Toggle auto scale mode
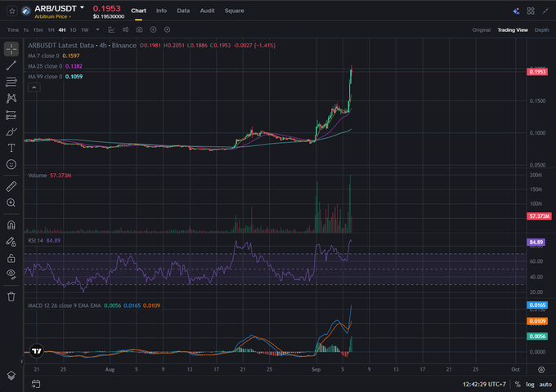 [545, 384]
